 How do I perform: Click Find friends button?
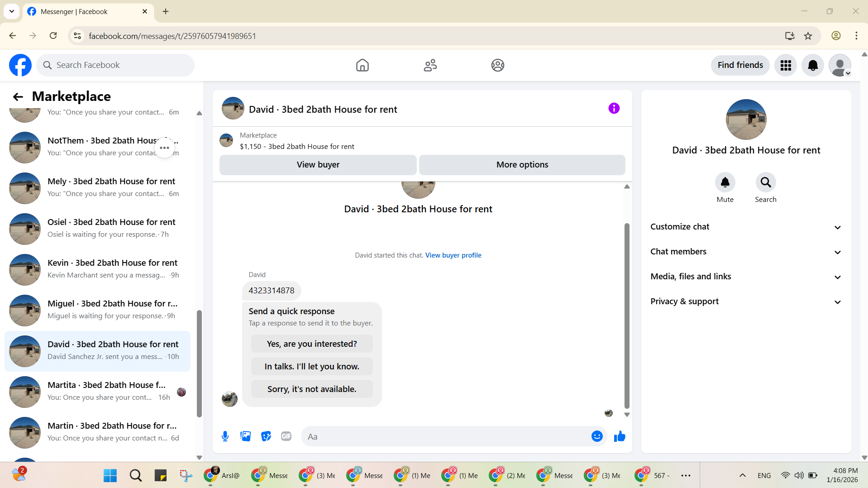[740, 65]
